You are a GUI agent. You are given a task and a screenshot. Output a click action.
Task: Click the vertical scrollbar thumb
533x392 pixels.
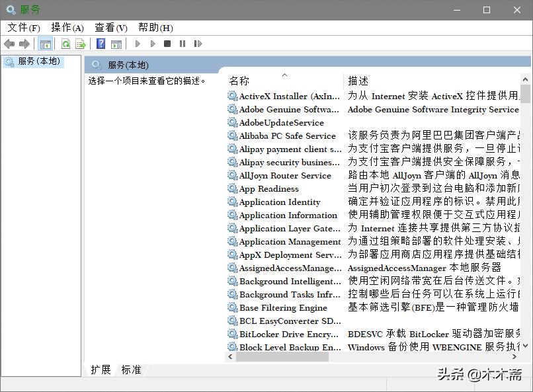click(525, 94)
